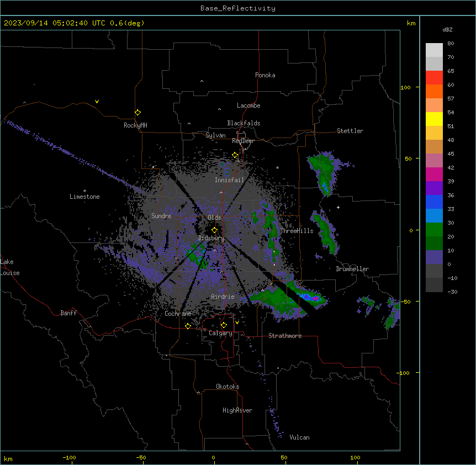Click the Didsbury label
Screen dimensions: 476x465
tap(211, 238)
